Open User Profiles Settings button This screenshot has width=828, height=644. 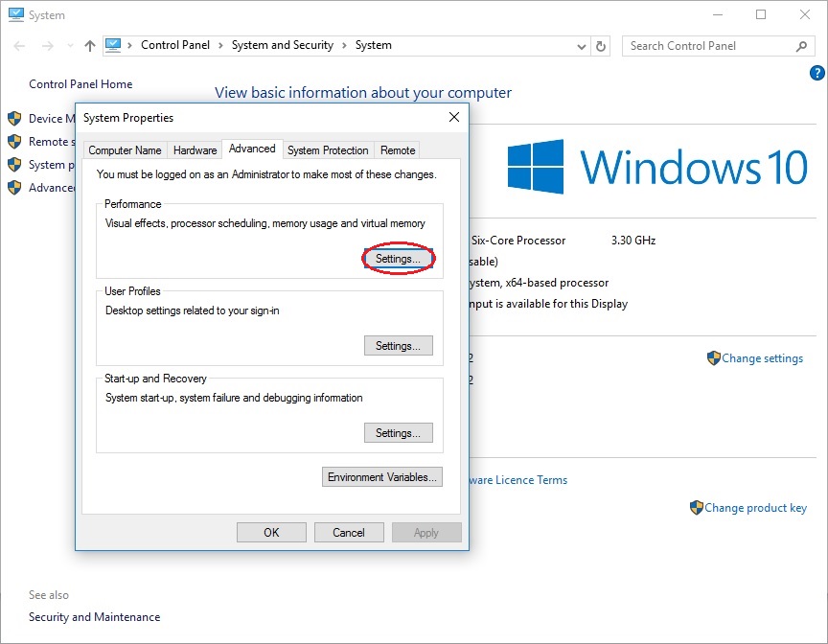coord(398,346)
